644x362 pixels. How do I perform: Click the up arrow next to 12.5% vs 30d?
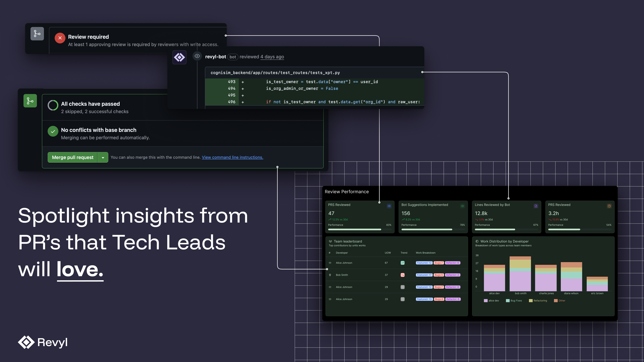[330, 220]
